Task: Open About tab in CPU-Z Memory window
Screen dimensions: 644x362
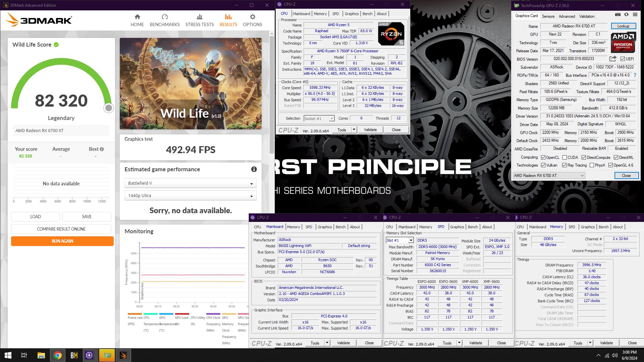Action: 618,227
